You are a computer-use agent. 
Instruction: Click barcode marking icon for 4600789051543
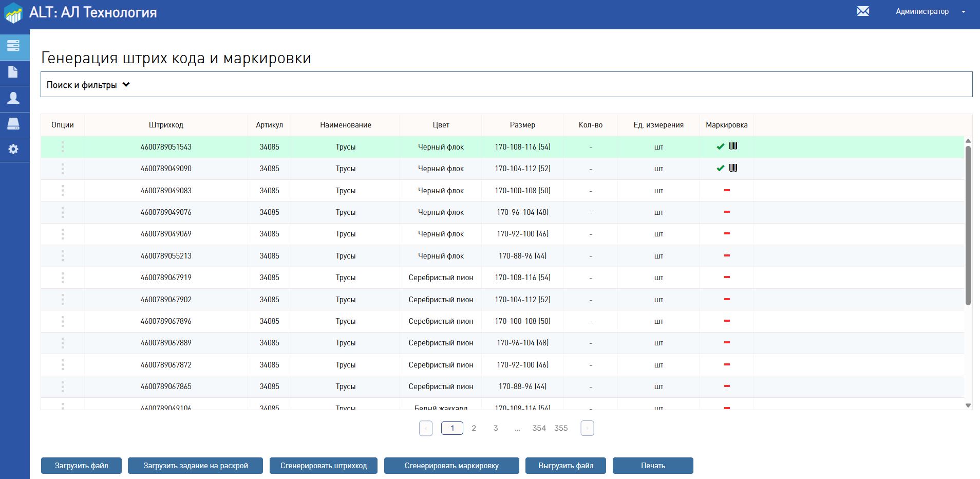tap(733, 146)
